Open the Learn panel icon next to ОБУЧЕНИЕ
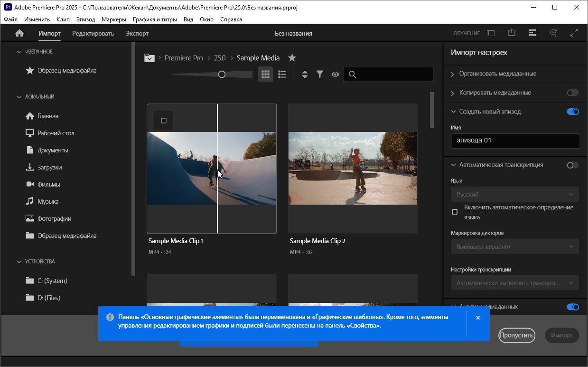 coord(491,33)
